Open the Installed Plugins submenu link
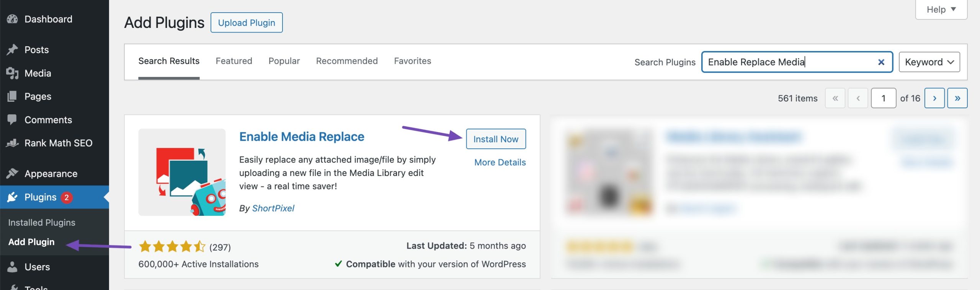The height and width of the screenshot is (290, 980). pos(42,222)
